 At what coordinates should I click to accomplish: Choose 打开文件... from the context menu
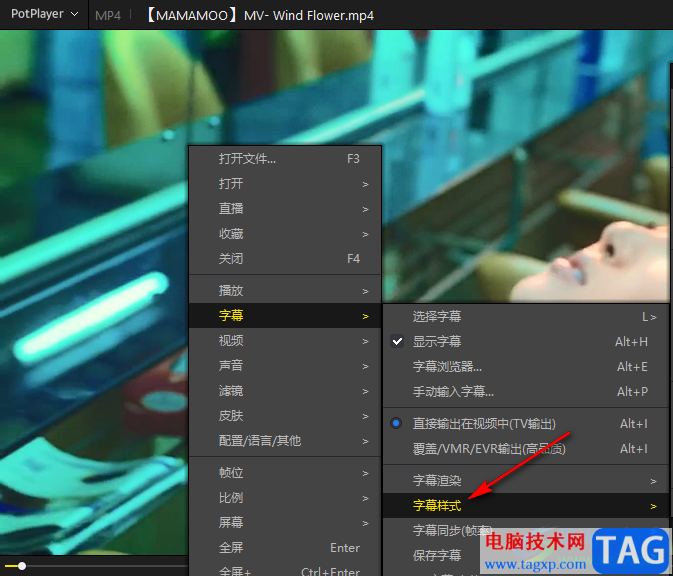[x=285, y=159]
